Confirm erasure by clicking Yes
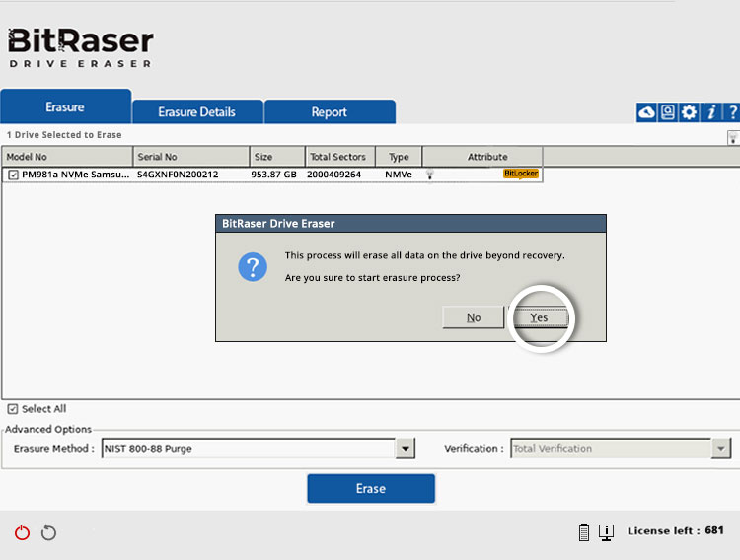Image resolution: width=740 pixels, height=560 pixels. [x=539, y=317]
